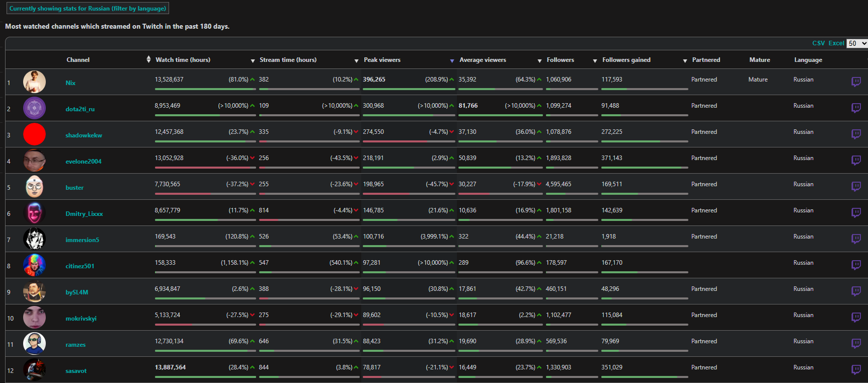868x383 pixels.
Task: Open the shadowkekw channel link
Action: (84, 135)
